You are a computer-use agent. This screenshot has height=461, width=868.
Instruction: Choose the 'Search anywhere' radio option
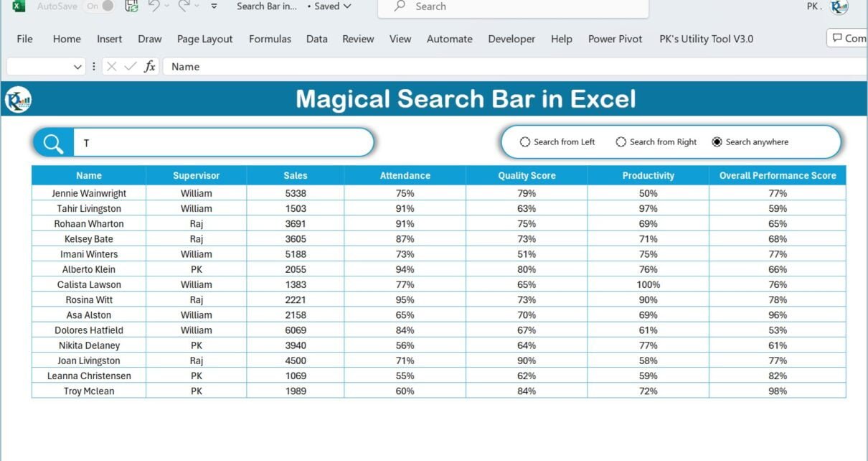pyautogui.click(x=717, y=142)
